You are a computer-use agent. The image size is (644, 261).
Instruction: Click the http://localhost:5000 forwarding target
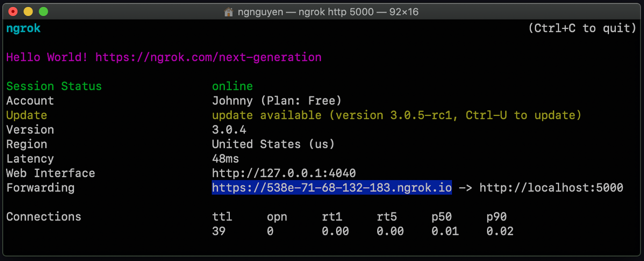click(x=551, y=188)
